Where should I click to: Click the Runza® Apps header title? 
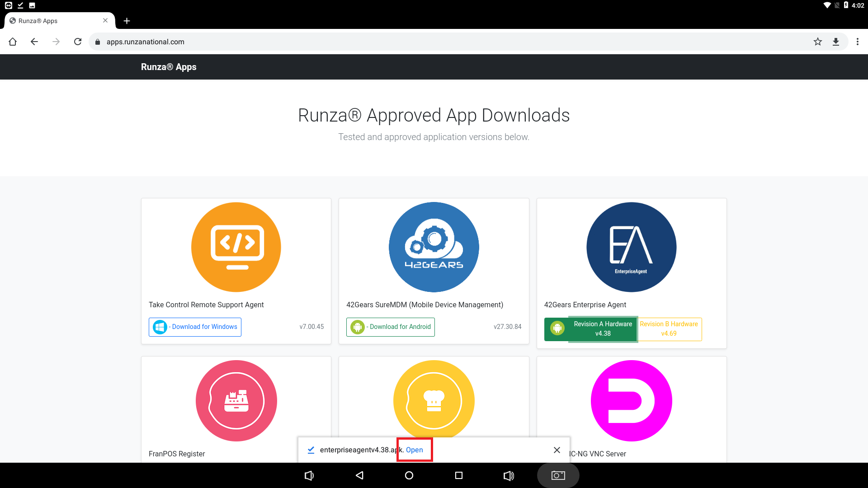[x=169, y=67]
